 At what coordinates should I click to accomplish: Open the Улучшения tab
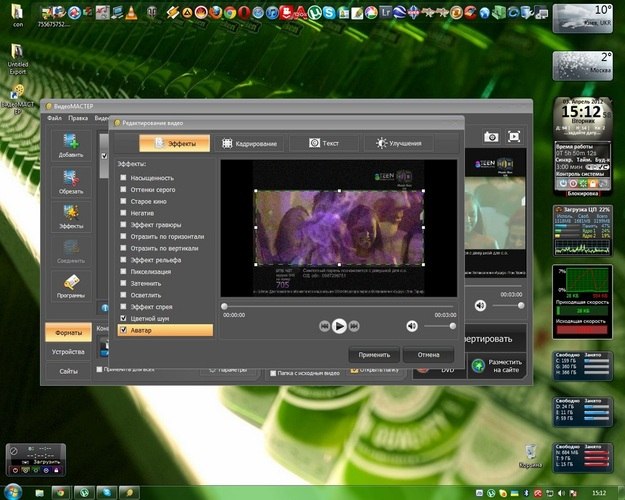[398, 144]
